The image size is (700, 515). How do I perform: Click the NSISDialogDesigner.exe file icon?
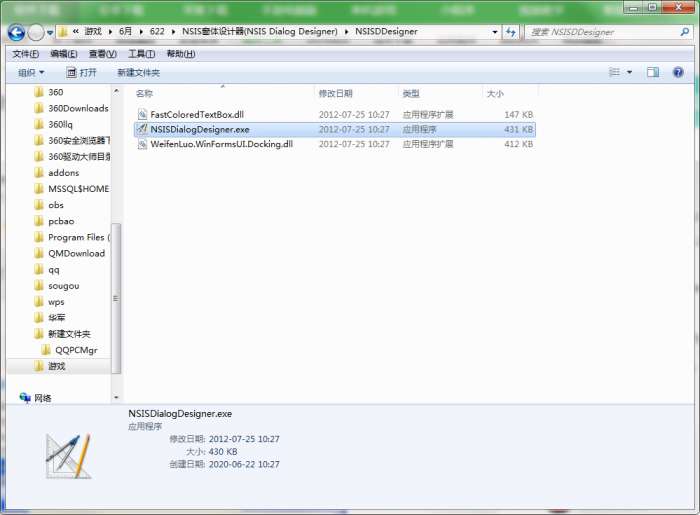pyautogui.click(x=142, y=129)
